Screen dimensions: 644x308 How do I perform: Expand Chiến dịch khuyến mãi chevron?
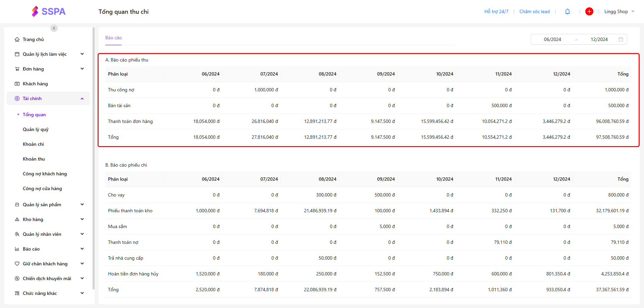pos(82,278)
